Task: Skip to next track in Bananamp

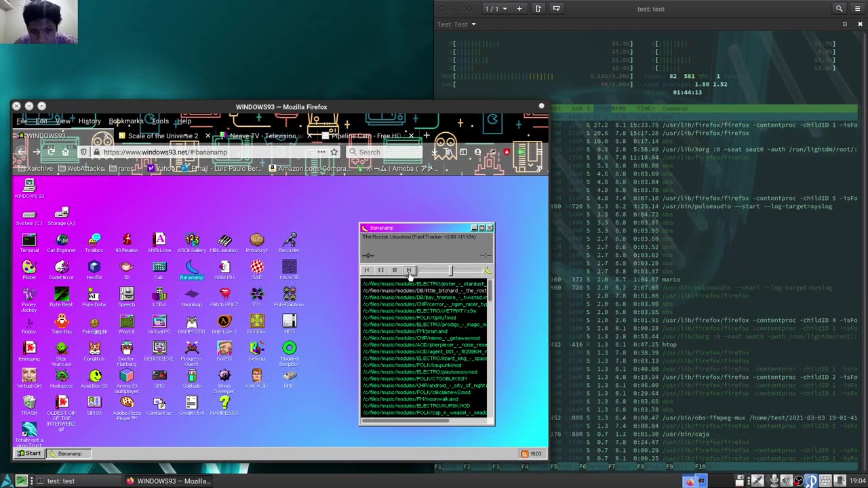Action: click(x=408, y=270)
